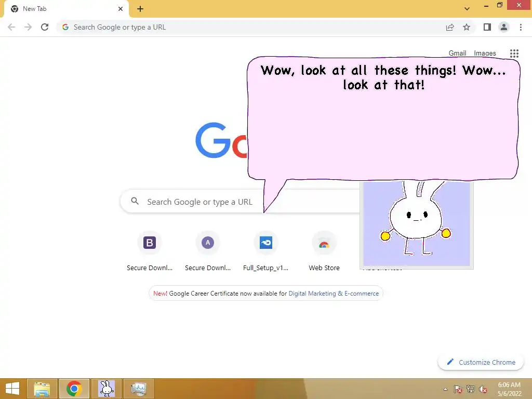Click the bunny app taskbar icon
This screenshot has height=399, width=532.
[x=106, y=389]
